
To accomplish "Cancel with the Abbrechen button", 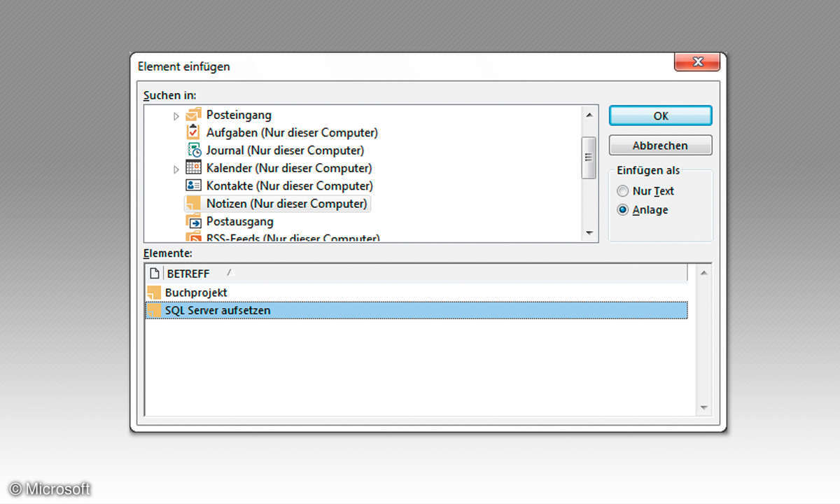I will [661, 146].
